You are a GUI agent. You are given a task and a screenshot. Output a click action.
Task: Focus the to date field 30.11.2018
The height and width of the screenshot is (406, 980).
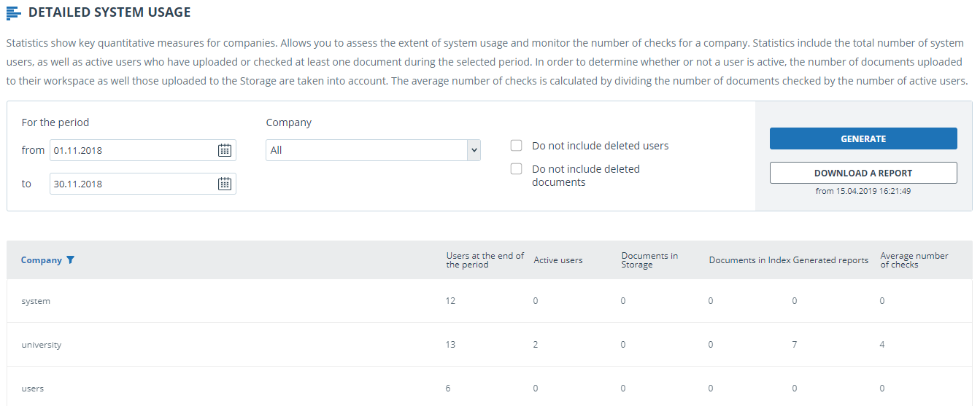point(134,184)
